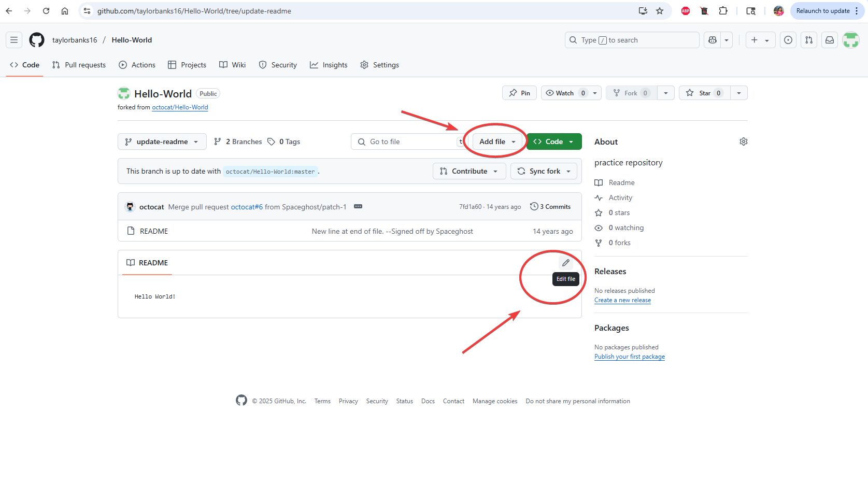Open the notifications inbox icon
Viewport: 868px width, 496px height.
[x=830, y=40]
